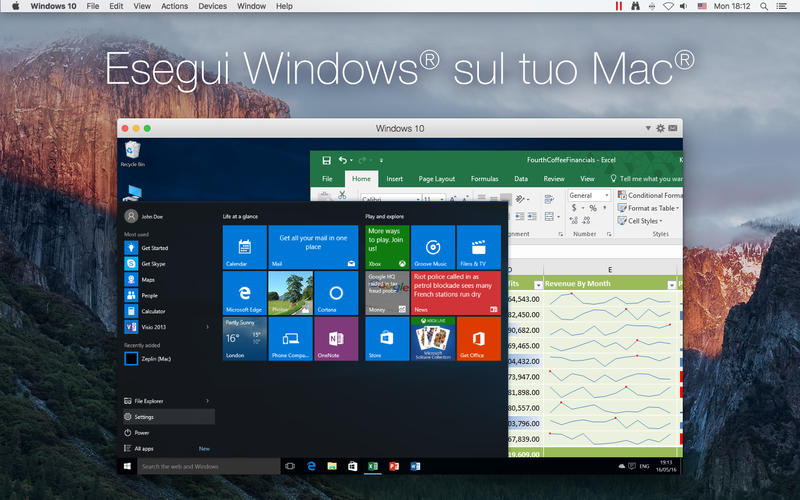Open the Calendar tile in Start menu

[x=245, y=247]
